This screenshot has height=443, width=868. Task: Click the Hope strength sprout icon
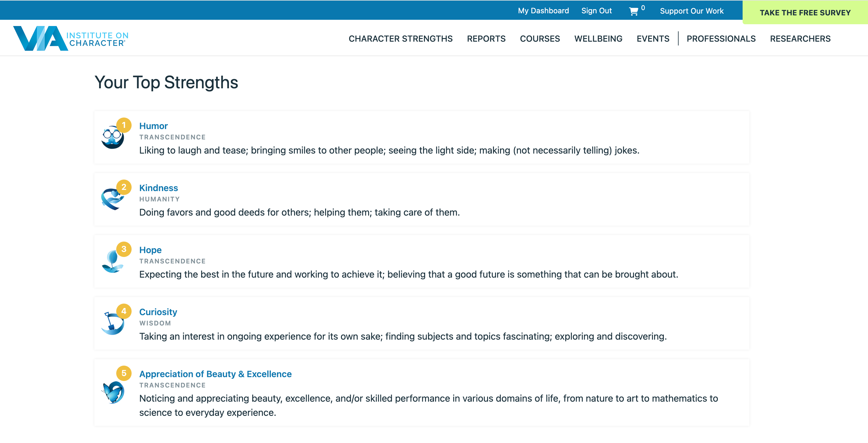tap(112, 261)
